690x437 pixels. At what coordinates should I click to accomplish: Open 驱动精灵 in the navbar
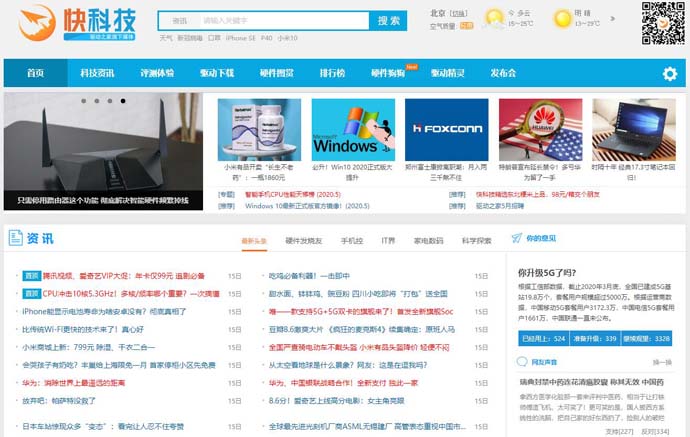[448, 73]
